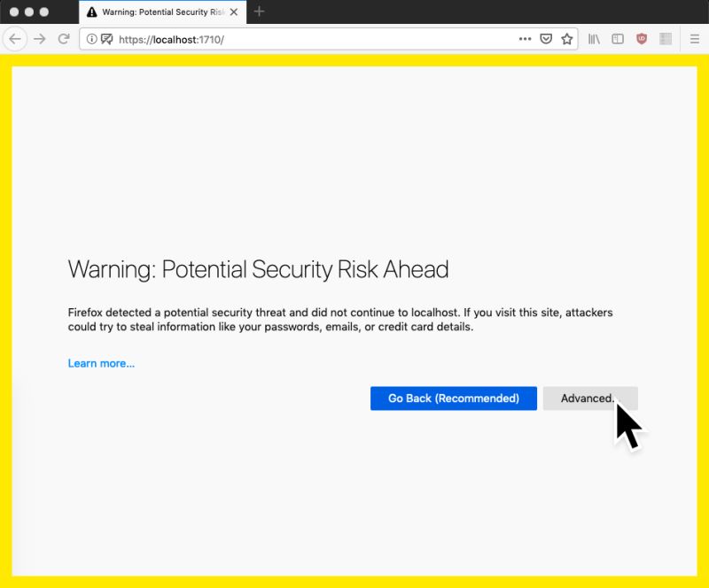Open page actions three-dot menu
Screen dimensions: 709x588
point(525,39)
